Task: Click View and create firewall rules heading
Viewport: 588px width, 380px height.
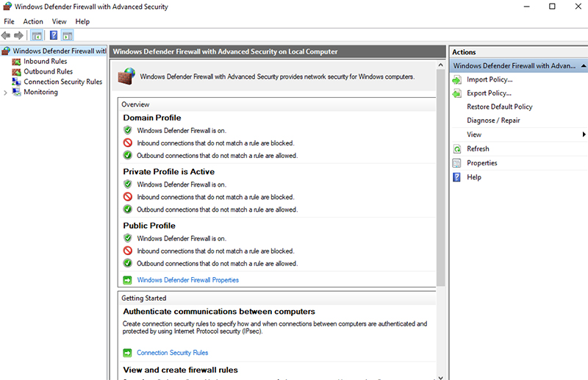Action: tap(180, 370)
